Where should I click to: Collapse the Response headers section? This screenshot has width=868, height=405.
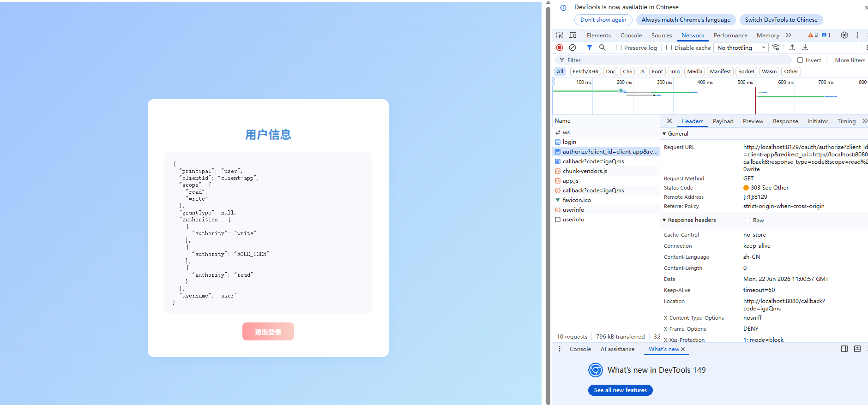(664, 220)
